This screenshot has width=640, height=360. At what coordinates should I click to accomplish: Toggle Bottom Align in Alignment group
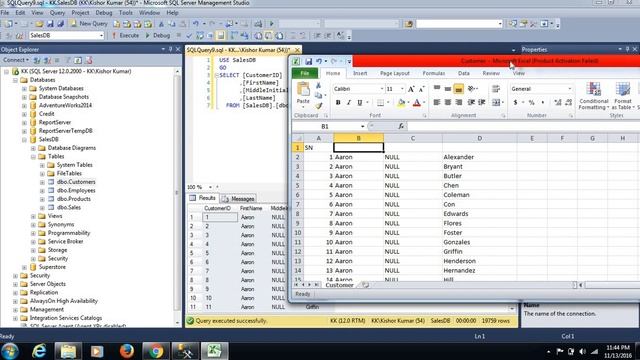(458, 88)
